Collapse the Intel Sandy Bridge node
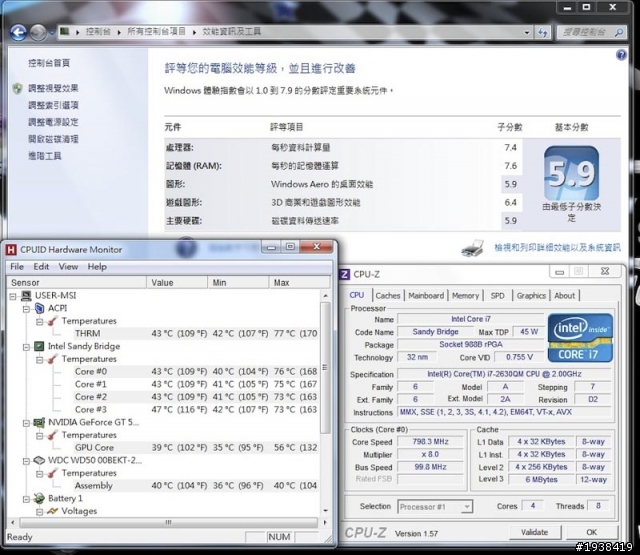Image resolution: width=640 pixels, height=555 pixels. 27,347
